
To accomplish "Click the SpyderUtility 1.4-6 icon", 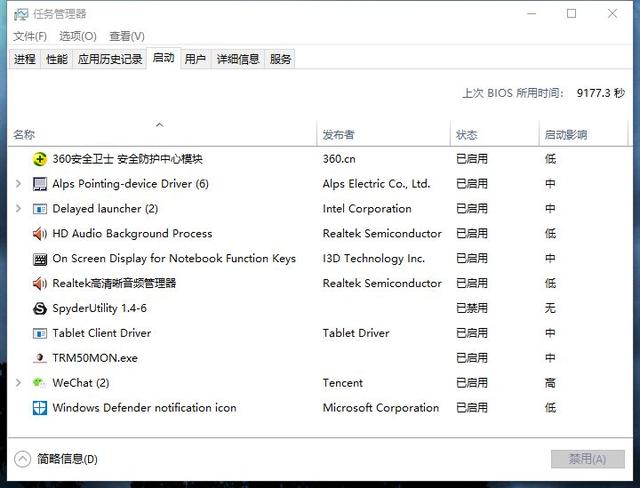I will point(40,308).
